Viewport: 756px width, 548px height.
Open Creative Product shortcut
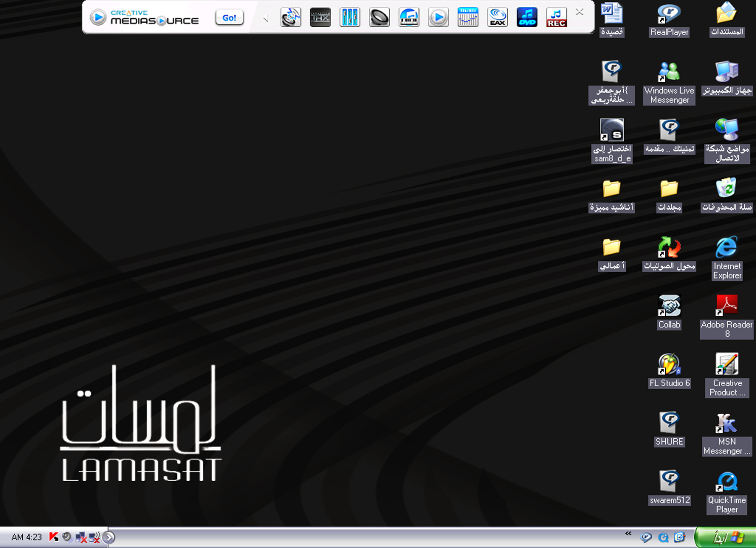(727, 375)
